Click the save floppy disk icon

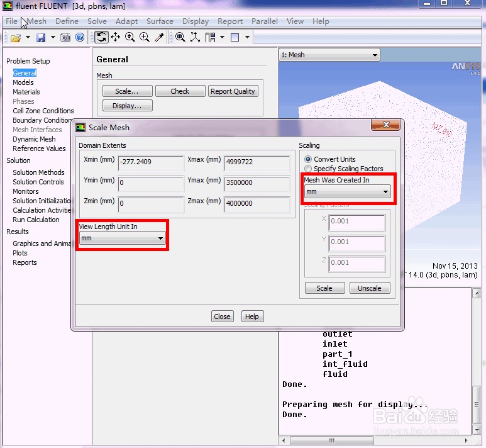tap(41, 38)
